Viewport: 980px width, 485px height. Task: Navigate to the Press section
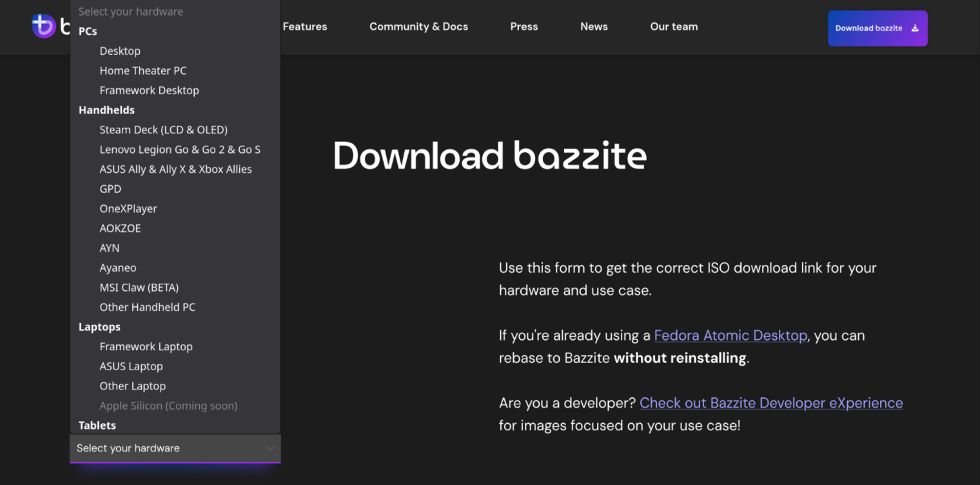click(524, 26)
